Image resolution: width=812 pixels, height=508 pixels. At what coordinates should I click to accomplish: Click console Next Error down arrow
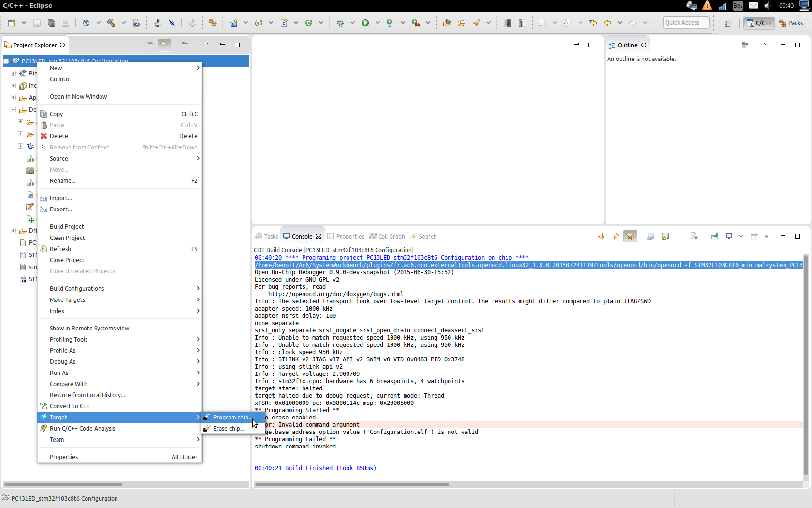pyautogui.click(x=601, y=236)
